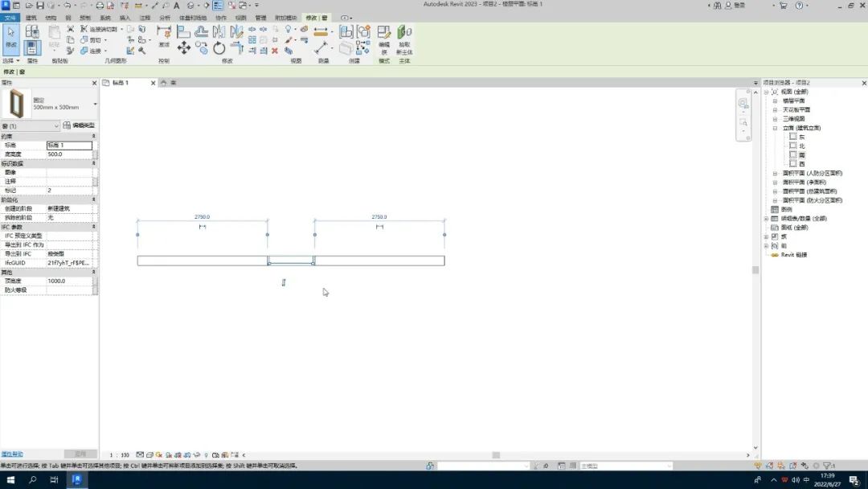The width and height of the screenshot is (868, 489).
Task: Click the navigation bar steering wheel icon
Action: [743, 103]
